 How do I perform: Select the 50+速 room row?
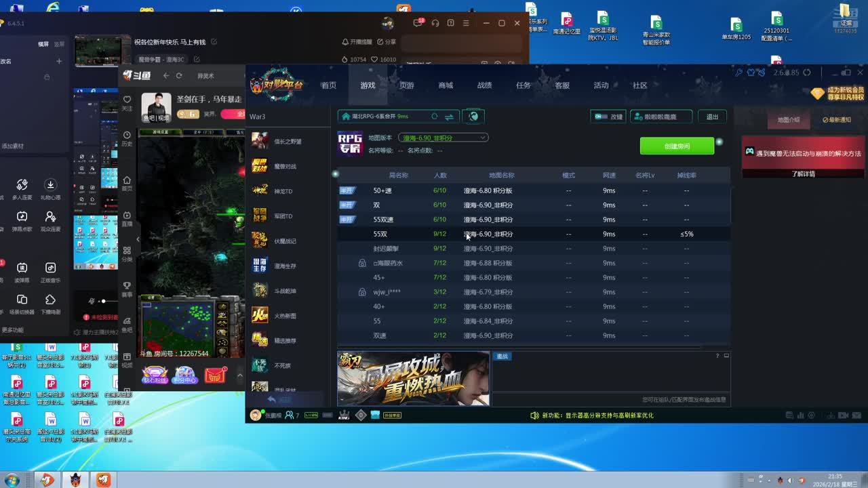[x=534, y=190]
